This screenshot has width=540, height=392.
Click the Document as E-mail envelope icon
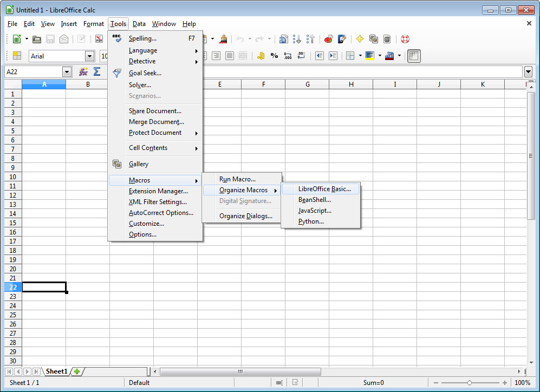(64, 39)
